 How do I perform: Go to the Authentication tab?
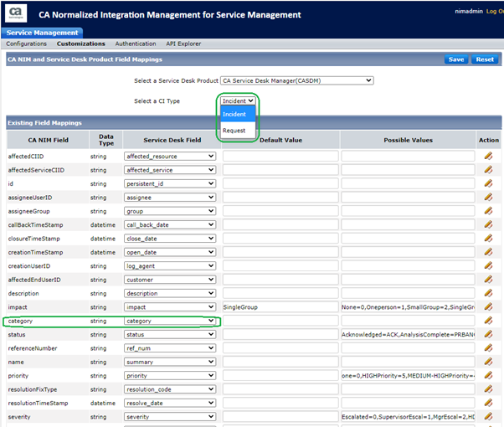coord(136,44)
